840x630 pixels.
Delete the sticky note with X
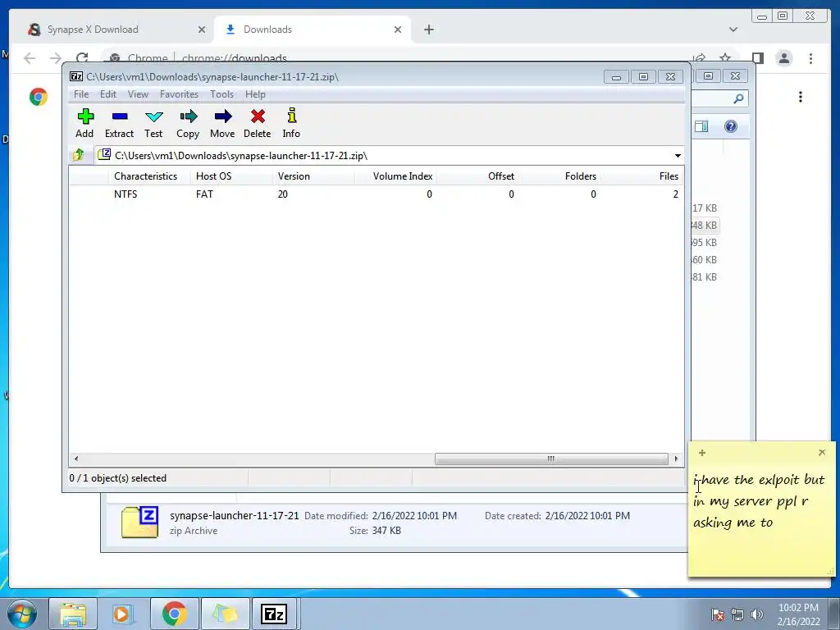(822, 453)
